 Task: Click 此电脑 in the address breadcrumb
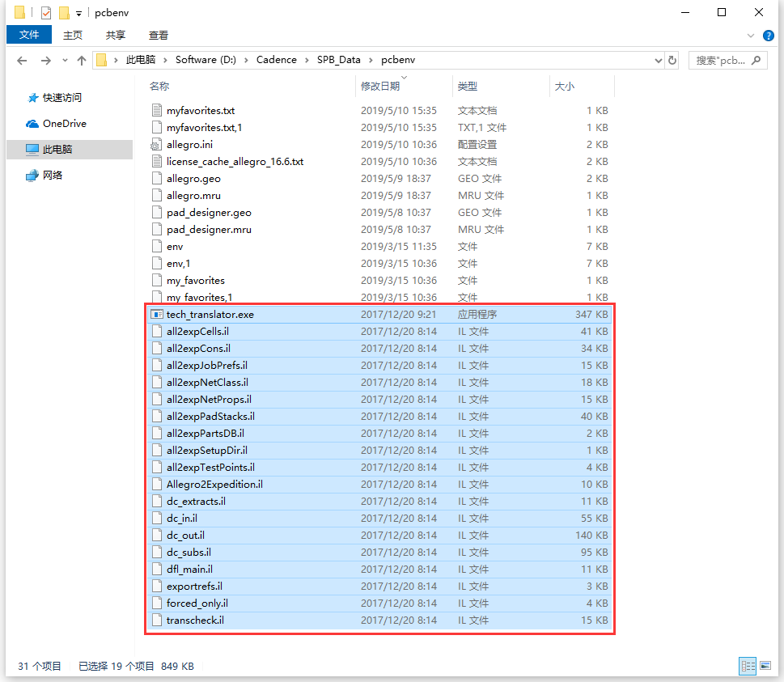click(x=141, y=60)
